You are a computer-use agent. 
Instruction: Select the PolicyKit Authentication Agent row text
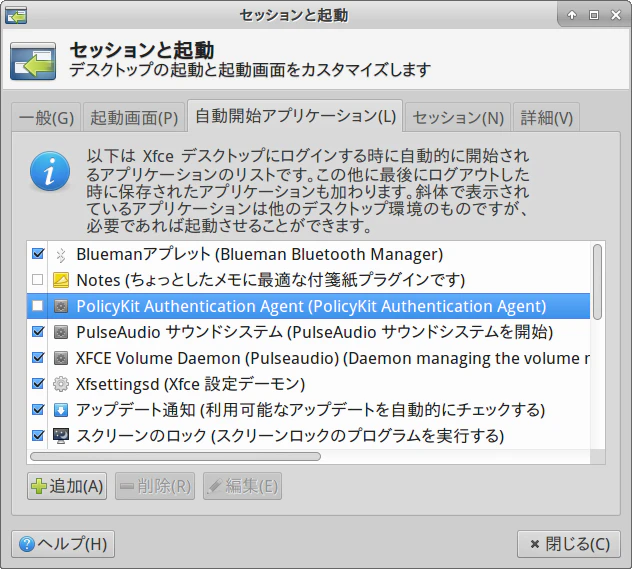[x=311, y=306]
